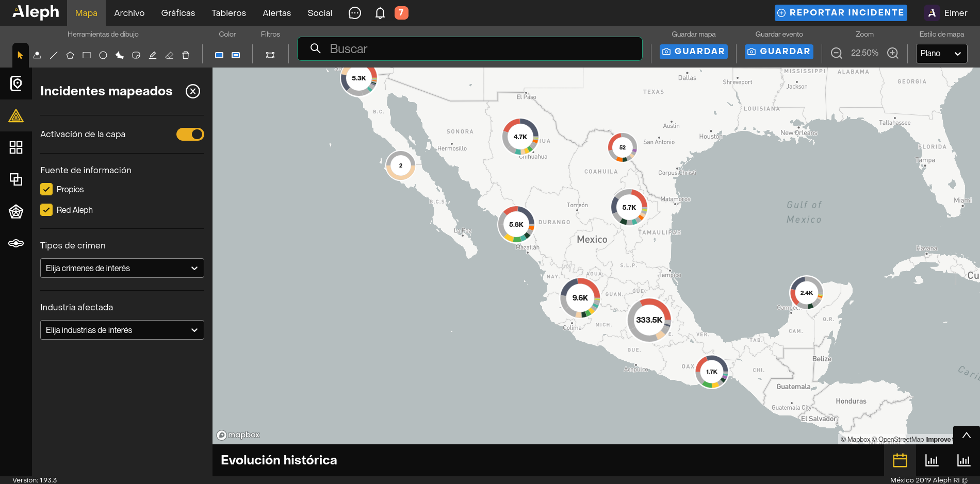Toggle Activación de la capa switch
The height and width of the screenshot is (484, 980).
tap(190, 134)
